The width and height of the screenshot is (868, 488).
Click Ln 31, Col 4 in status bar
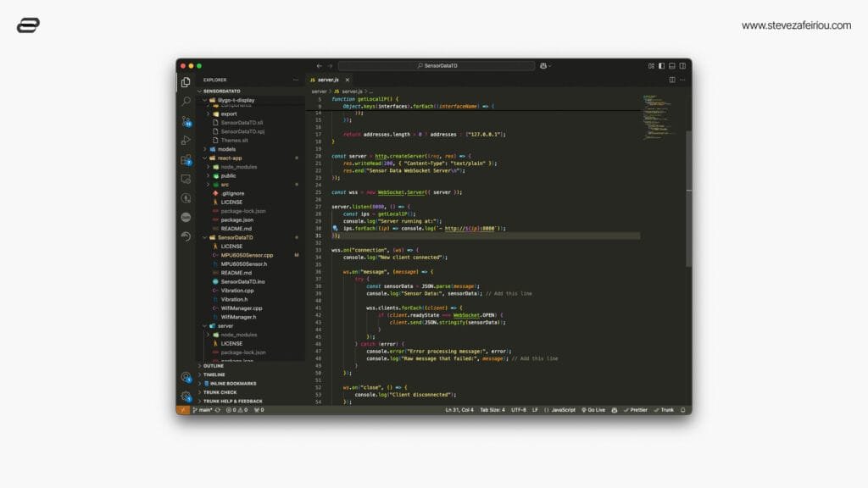pos(459,410)
